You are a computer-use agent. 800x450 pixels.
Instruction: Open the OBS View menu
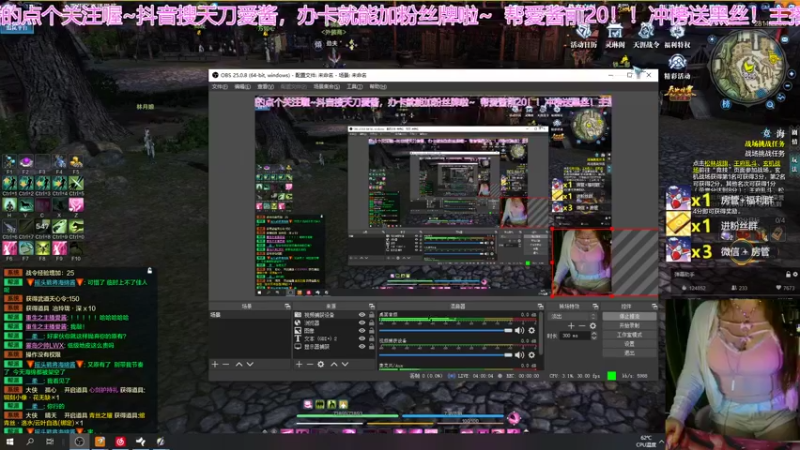[265, 87]
